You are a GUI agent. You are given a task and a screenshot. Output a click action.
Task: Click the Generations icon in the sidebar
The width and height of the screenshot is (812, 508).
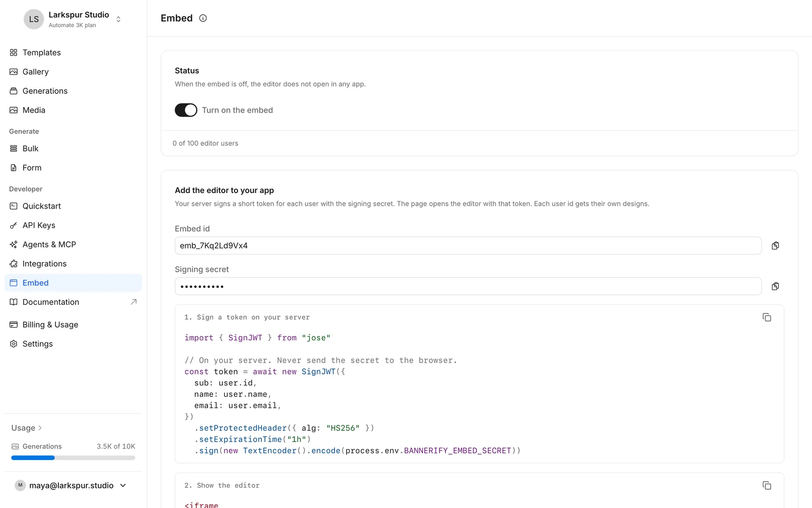14,91
